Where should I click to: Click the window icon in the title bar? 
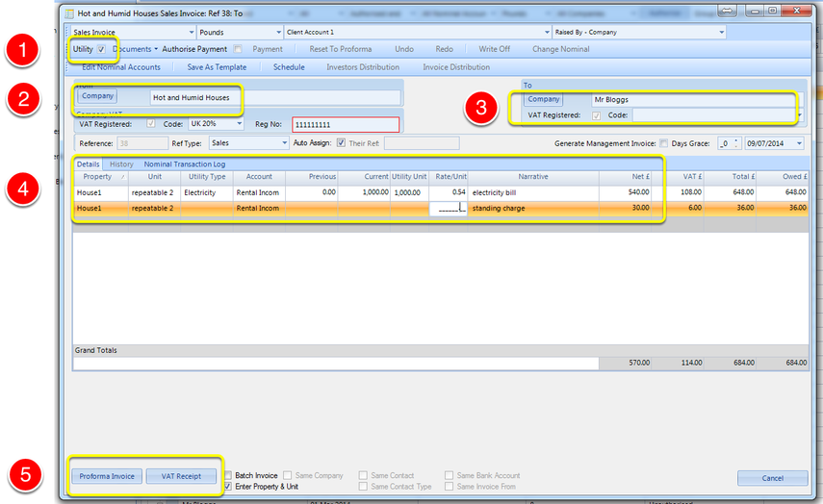69,13
